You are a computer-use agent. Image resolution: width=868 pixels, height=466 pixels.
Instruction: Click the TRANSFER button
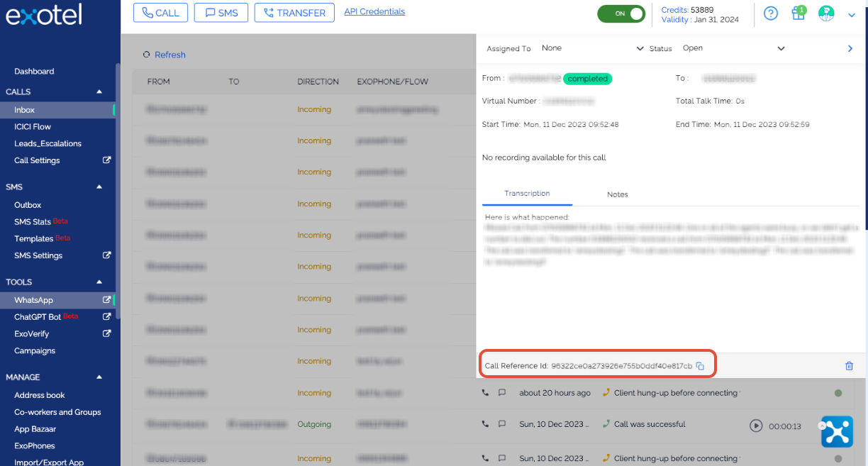(294, 13)
